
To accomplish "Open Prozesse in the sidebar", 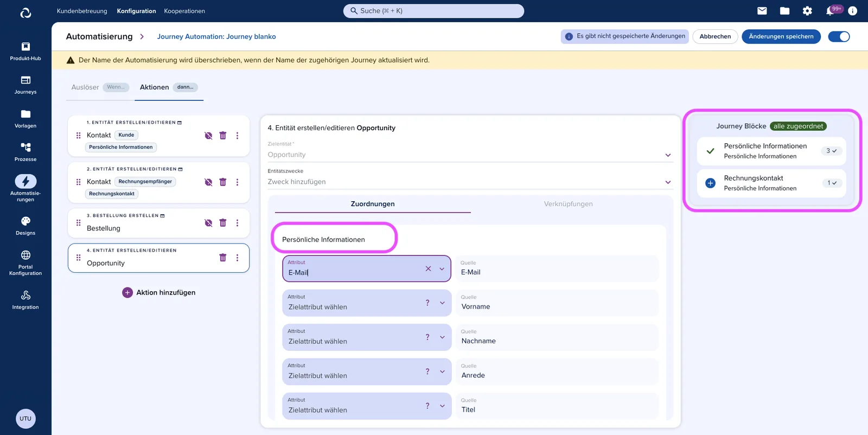I will [x=25, y=152].
